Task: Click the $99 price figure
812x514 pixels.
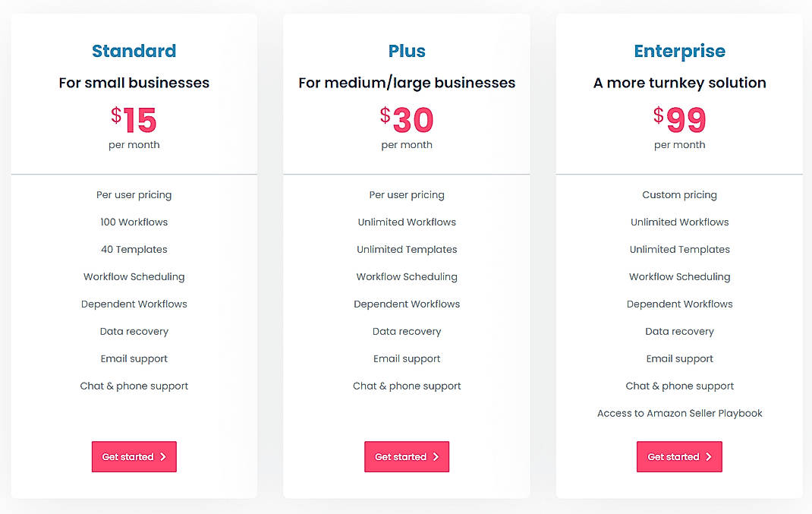Action: click(x=680, y=119)
